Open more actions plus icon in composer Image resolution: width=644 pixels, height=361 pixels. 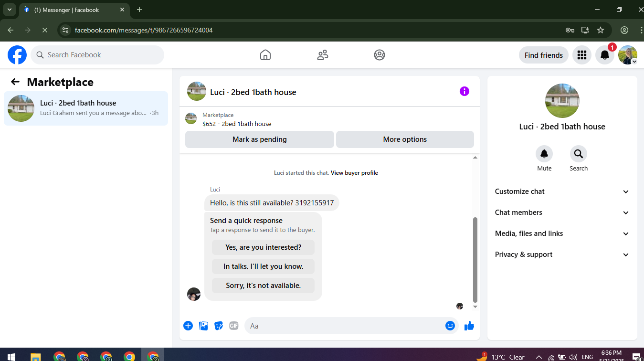click(188, 326)
